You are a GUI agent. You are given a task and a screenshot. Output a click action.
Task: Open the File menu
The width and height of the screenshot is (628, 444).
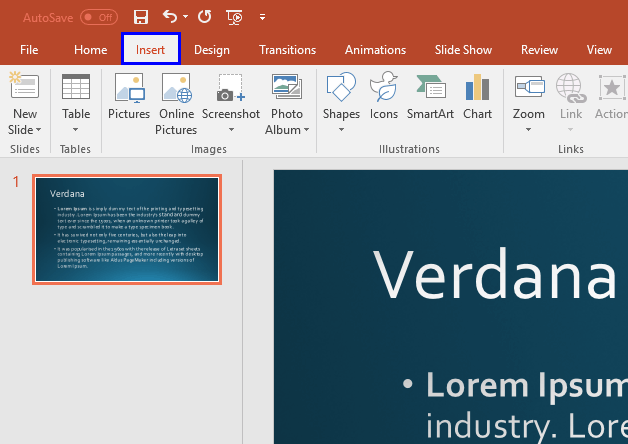[29, 50]
